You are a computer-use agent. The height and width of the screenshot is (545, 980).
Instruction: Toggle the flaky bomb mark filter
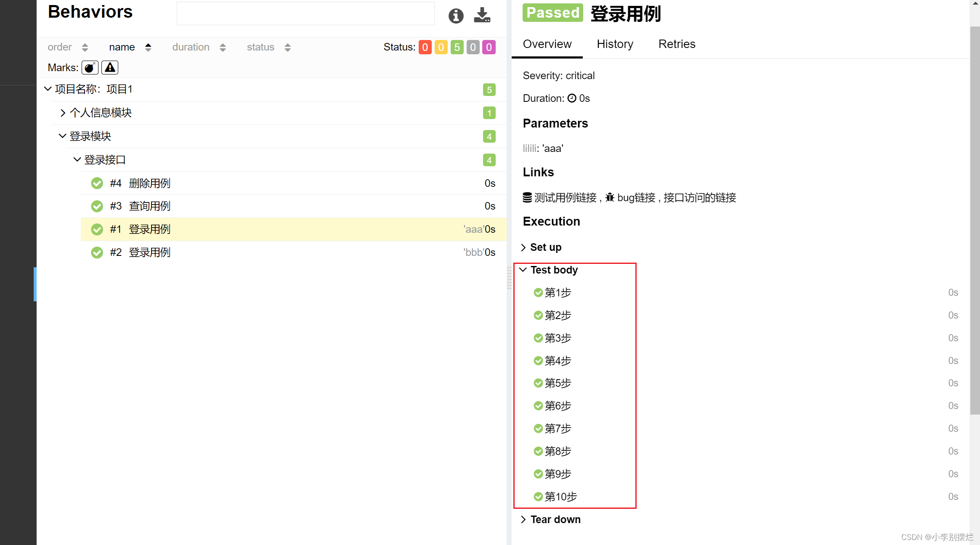(x=90, y=67)
